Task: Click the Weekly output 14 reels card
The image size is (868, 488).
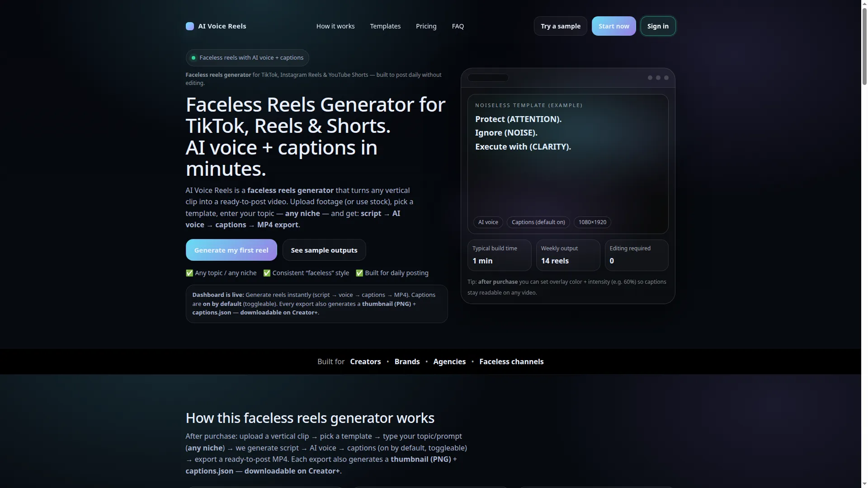Action: (568, 255)
